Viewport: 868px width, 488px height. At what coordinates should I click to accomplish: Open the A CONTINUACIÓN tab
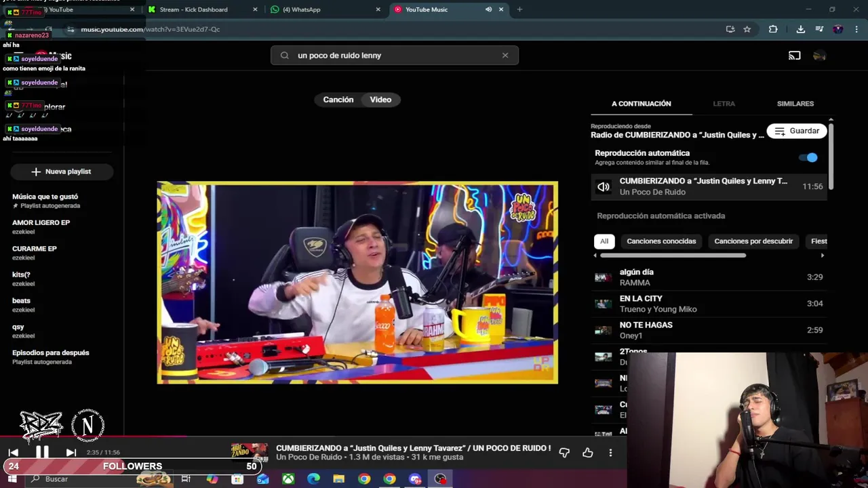(x=642, y=104)
